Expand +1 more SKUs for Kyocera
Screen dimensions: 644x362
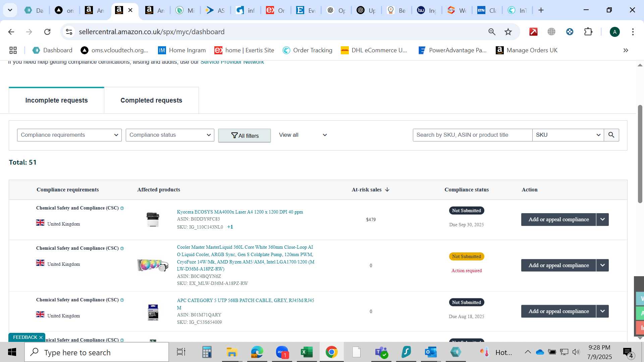[x=230, y=227]
